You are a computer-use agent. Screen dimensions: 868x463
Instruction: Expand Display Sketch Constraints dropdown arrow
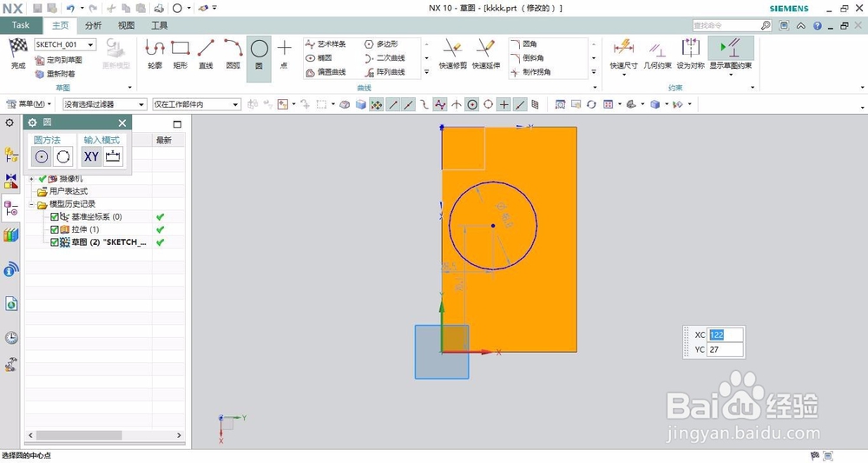[731, 74]
